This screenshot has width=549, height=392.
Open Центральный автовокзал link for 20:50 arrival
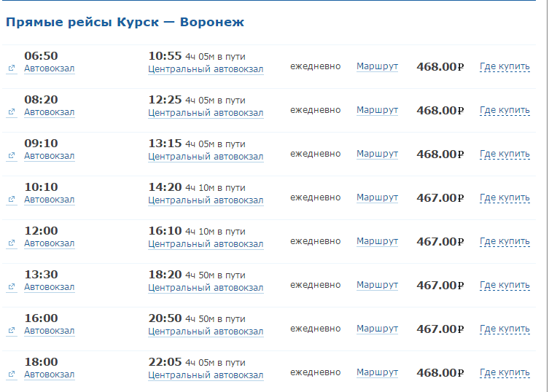click(206, 332)
